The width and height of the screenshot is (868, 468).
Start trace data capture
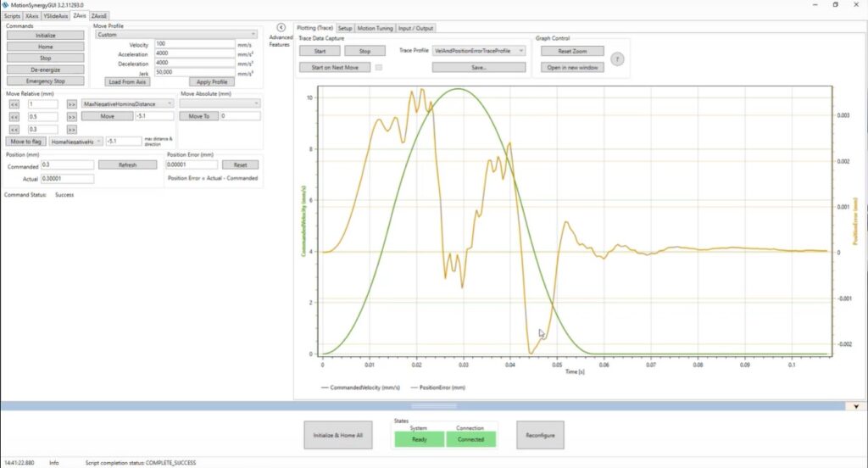[x=320, y=51]
